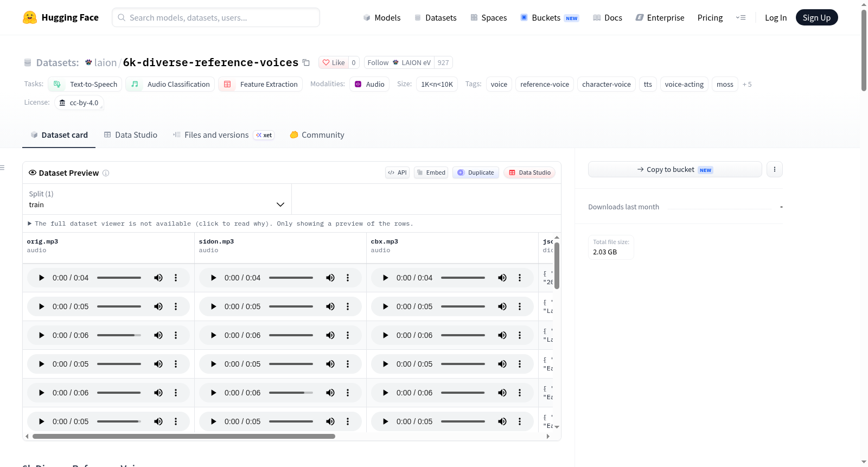Seek the cbx.mp3 audio slider in third row
The width and height of the screenshot is (868, 467).
(463, 335)
